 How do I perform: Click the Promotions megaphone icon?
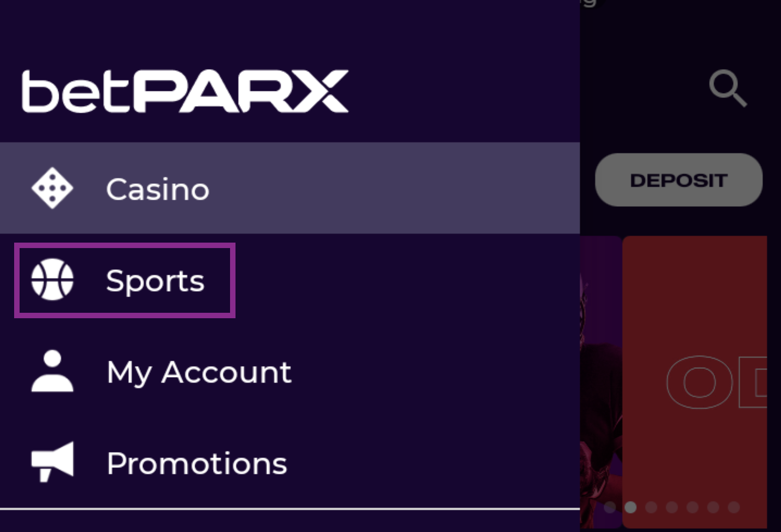(52, 462)
